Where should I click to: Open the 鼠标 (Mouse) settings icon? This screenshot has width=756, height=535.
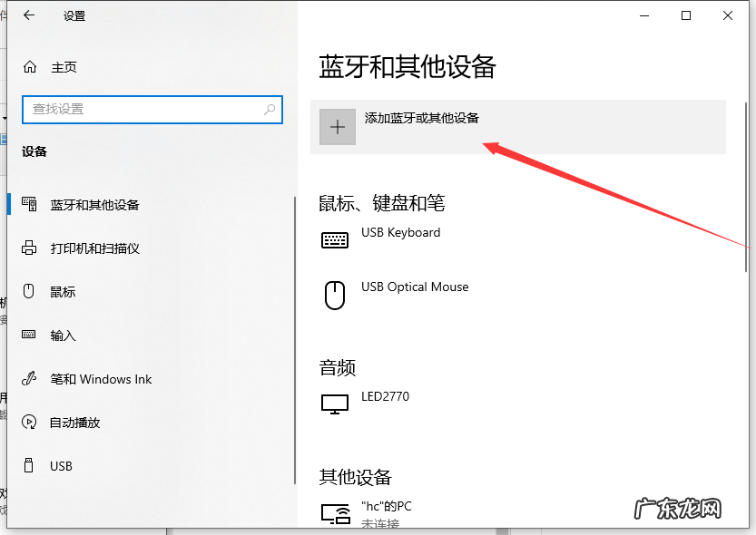coord(28,291)
